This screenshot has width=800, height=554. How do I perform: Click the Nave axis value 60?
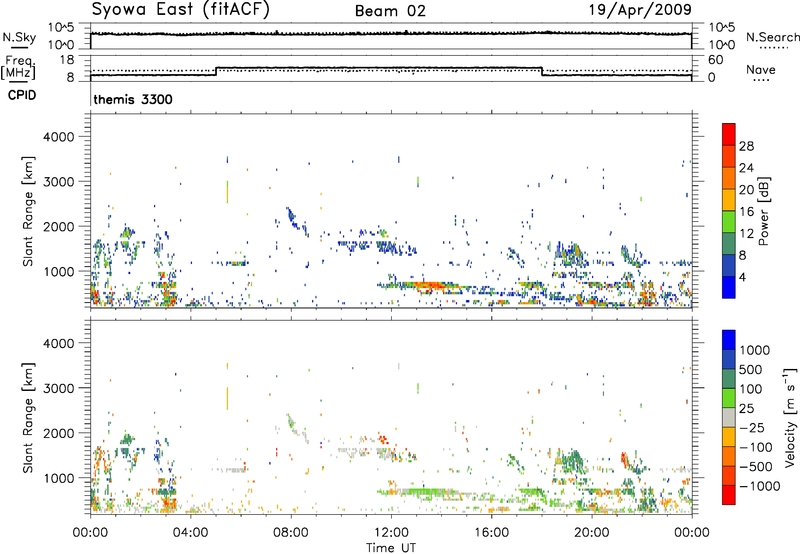click(x=716, y=60)
